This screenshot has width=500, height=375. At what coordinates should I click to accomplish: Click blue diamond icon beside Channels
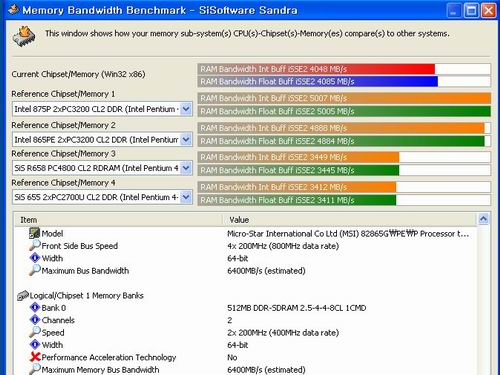click(35, 320)
